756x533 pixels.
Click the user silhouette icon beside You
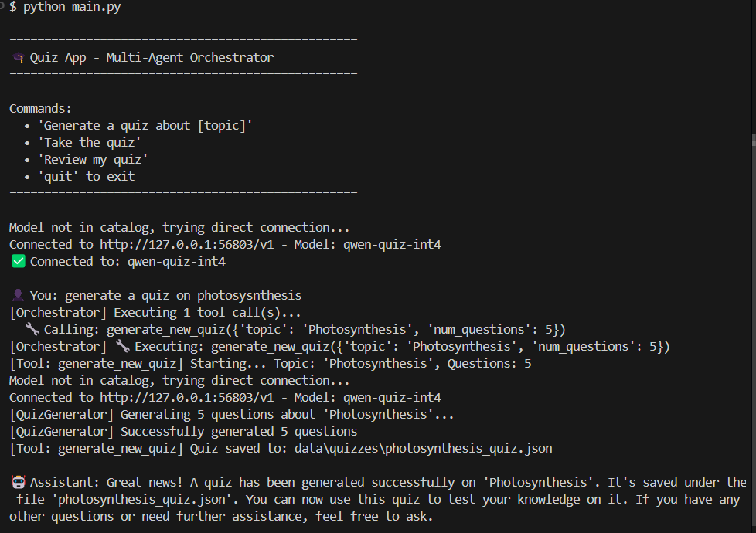19,295
